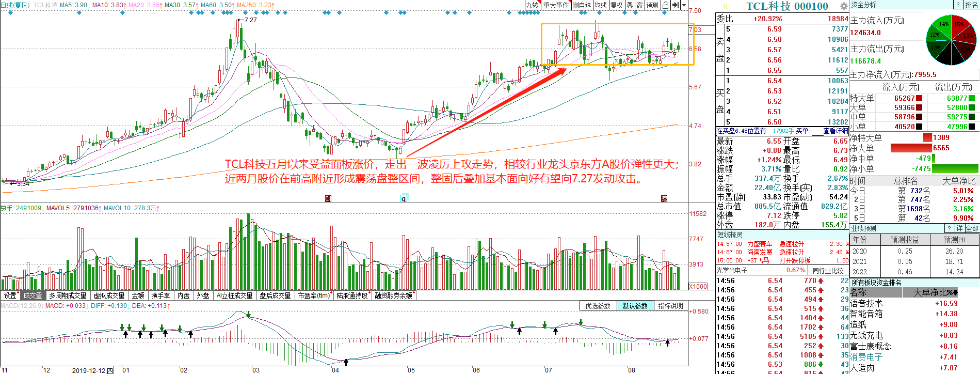Screen dimensions: 980x374
Task: Select the 内盘 indicator tab
Action: 184,295
